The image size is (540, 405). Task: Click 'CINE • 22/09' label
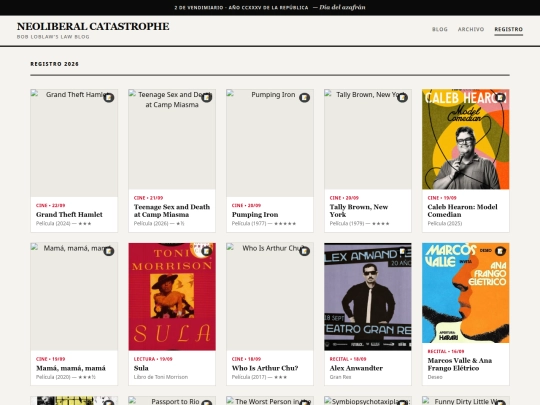click(x=51, y=206)
